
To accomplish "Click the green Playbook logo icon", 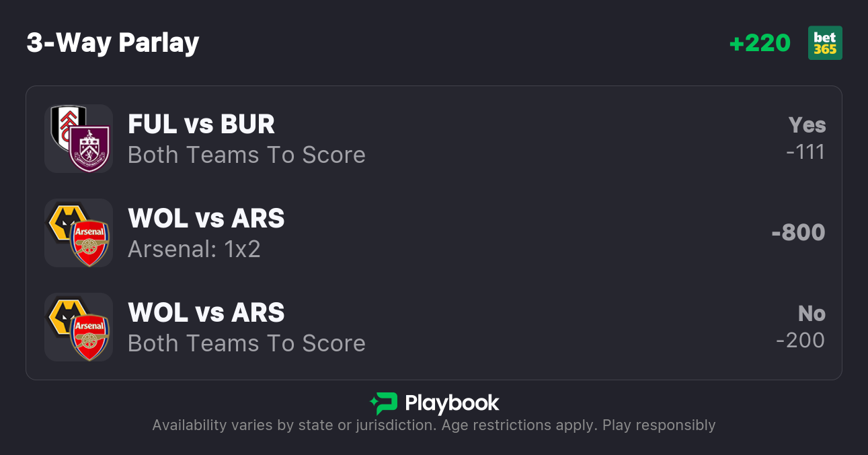I will point(384,403).
